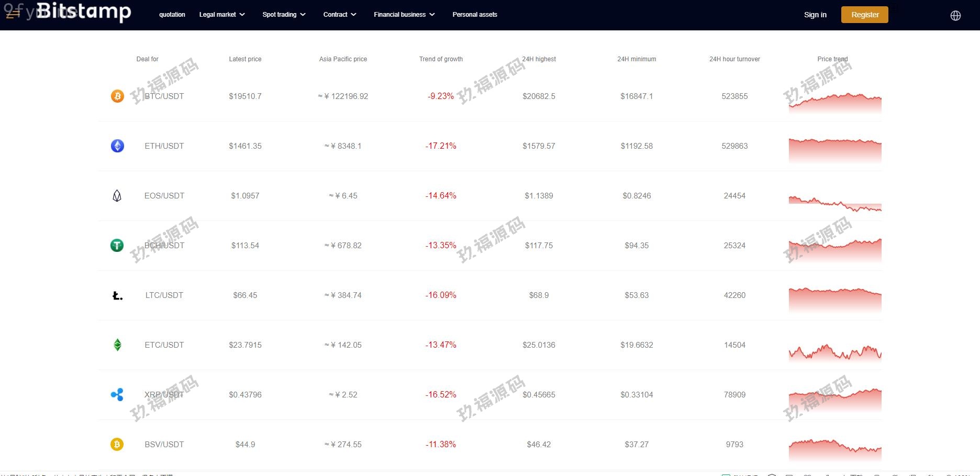Click the EOS coin icon
This screenshot has width=980, height=476.
[x=117, y=196]
